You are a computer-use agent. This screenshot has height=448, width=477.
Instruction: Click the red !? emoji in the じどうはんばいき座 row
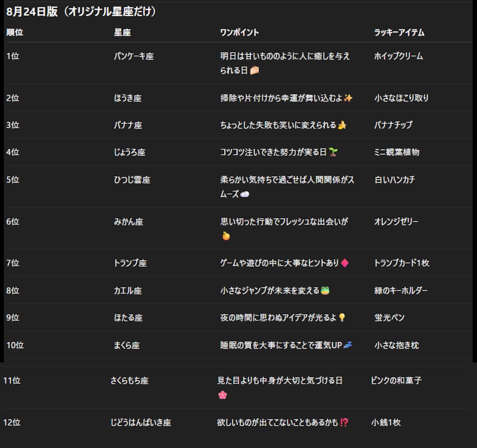point(344,422)
